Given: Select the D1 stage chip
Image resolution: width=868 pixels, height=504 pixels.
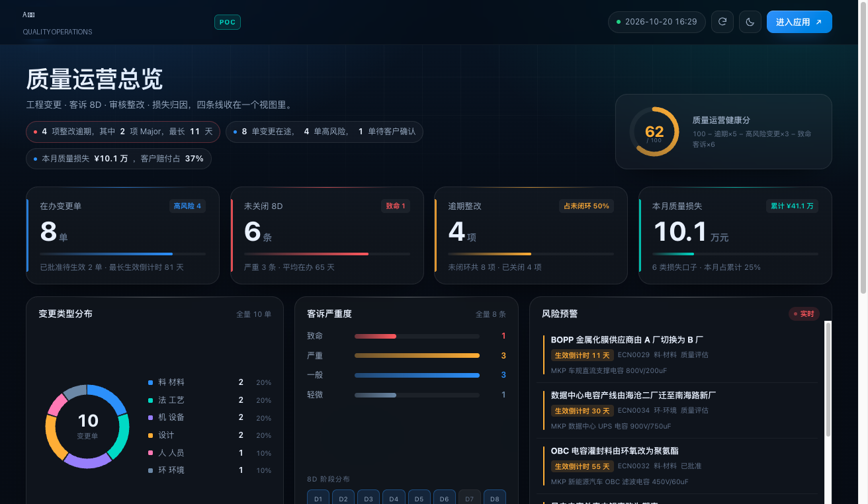Looking at the screenshot, I should coord(318,497).
